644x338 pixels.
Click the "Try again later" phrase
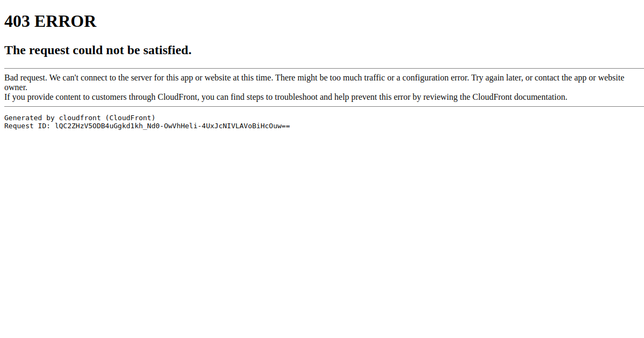coord(496,78)
